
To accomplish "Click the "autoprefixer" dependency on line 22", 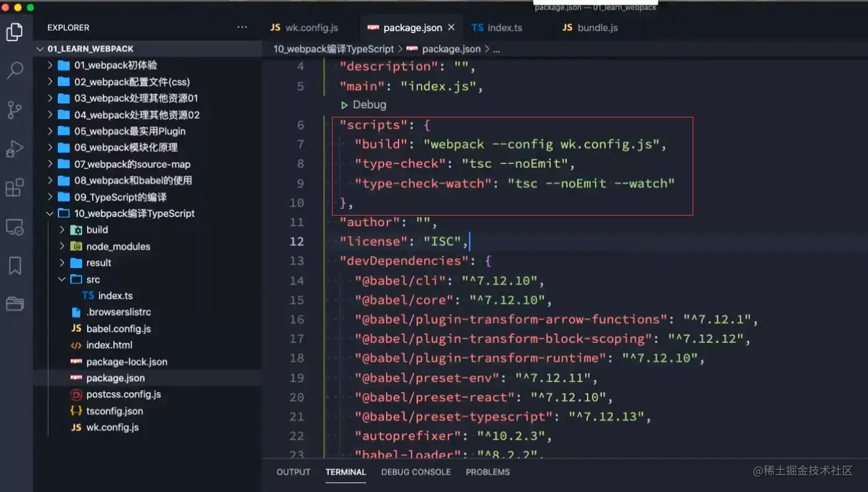I will 408,436.
